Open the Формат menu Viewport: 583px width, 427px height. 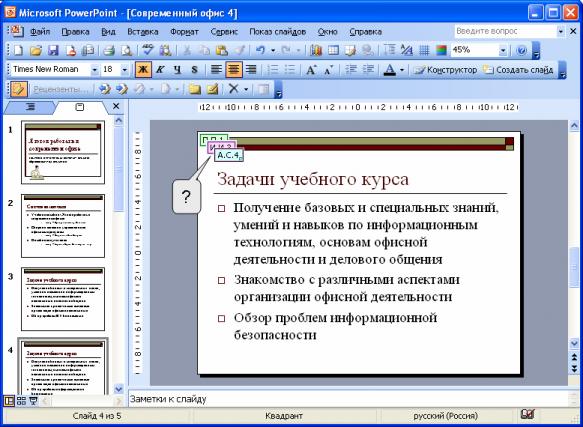coord(184,32)
